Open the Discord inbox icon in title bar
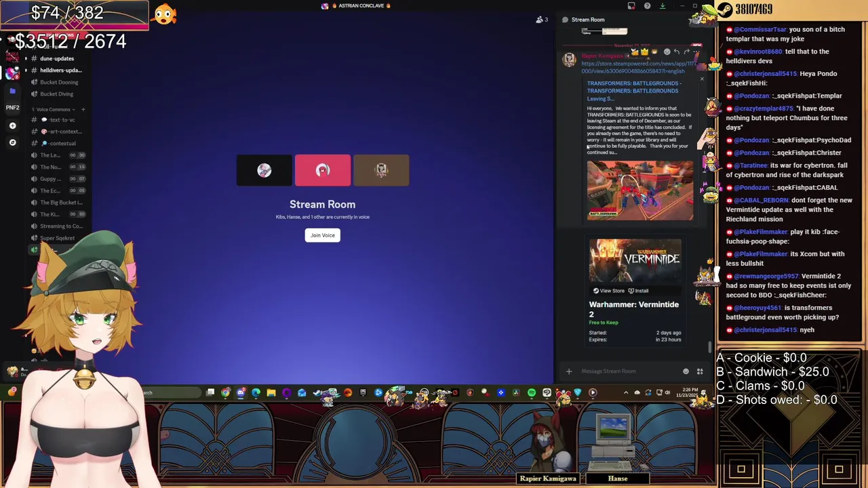 click(x=631, y=5)
